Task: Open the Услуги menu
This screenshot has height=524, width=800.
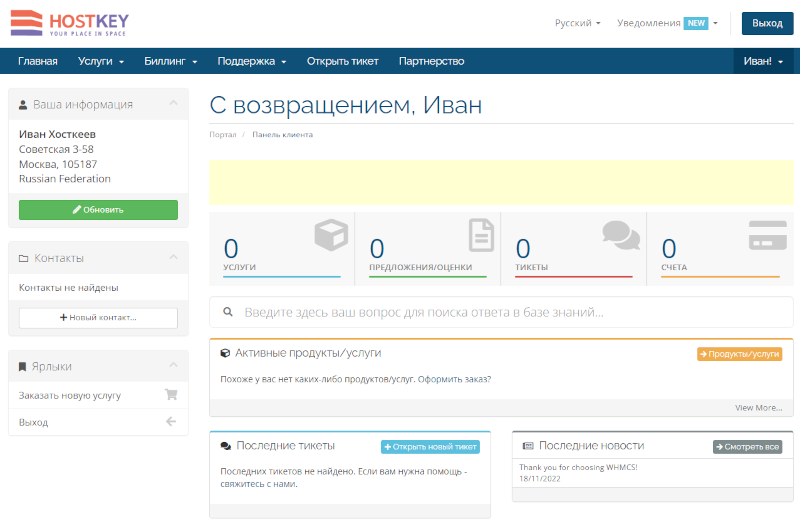Action: click(100, 61)
